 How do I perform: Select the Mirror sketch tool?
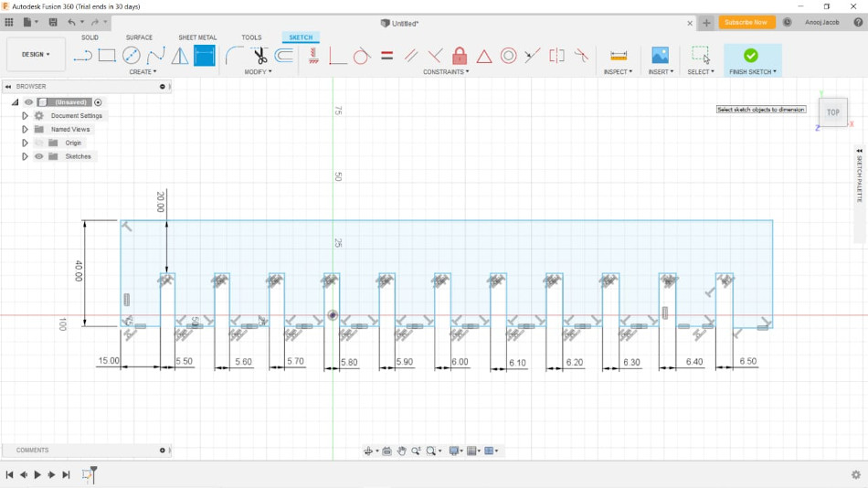point(180,56)
